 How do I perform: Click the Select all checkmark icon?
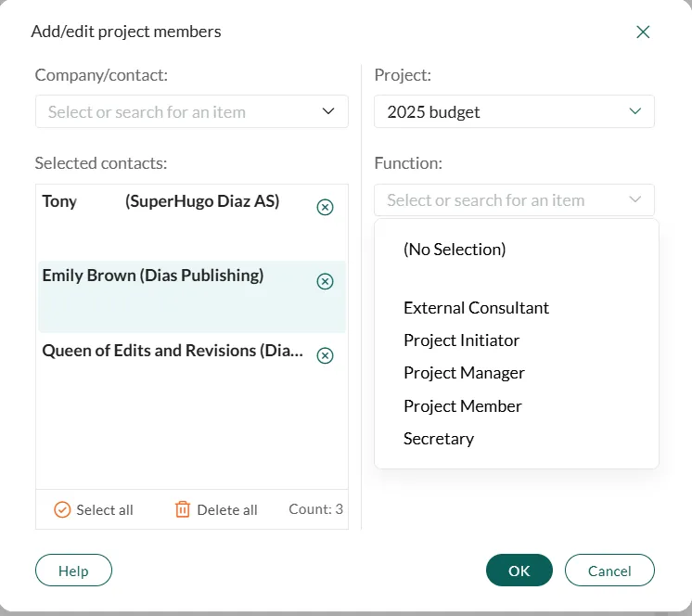pos(62,509)
